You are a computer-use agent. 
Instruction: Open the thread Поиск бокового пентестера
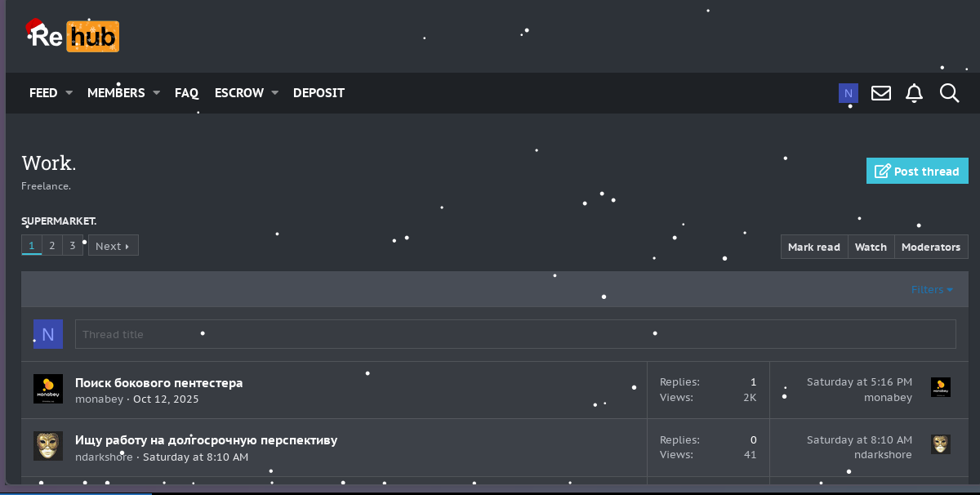point(159,382)
